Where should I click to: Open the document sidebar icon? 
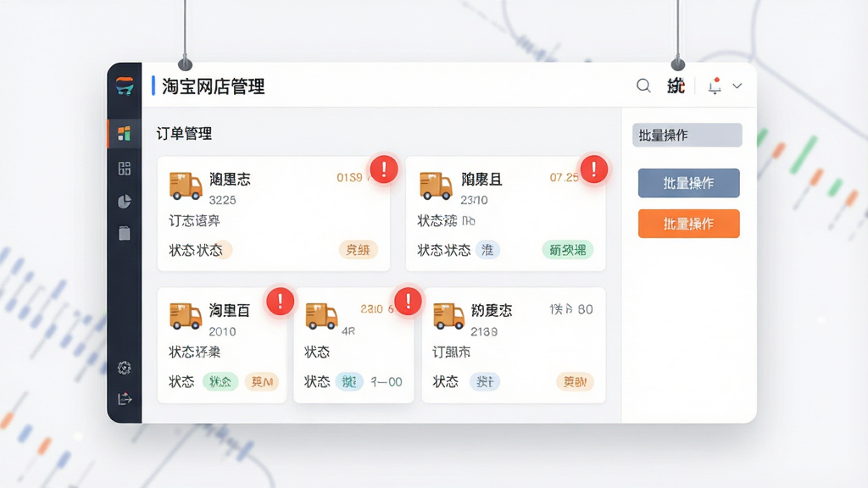point(125,234)
